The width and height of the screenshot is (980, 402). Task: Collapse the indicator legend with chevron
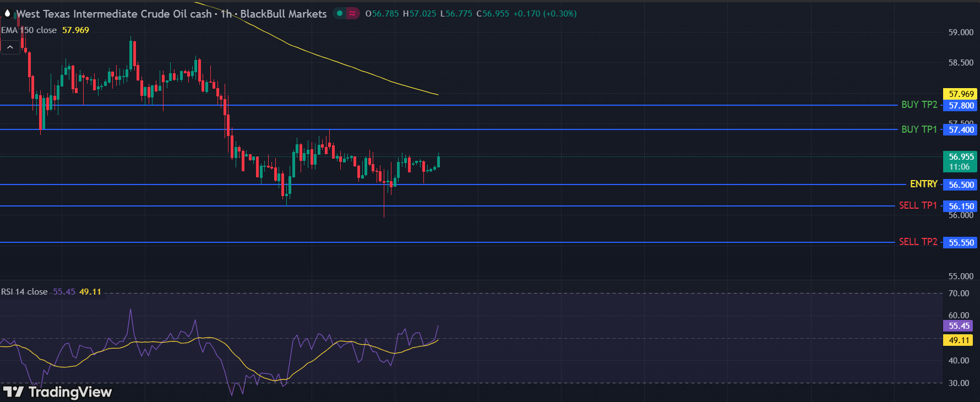pyautogui.click(x=10, y=47)
